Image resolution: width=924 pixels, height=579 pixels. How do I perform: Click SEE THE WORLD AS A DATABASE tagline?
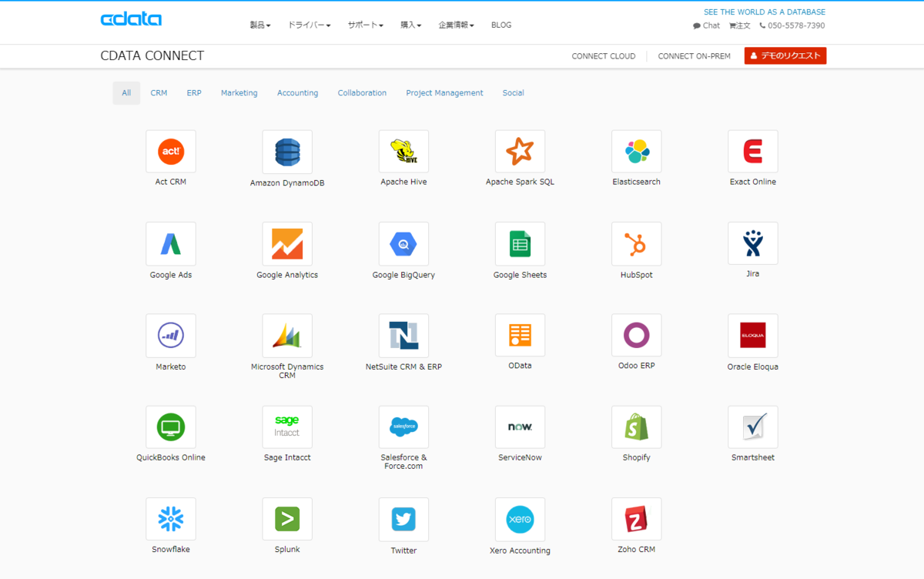[765, 12]
